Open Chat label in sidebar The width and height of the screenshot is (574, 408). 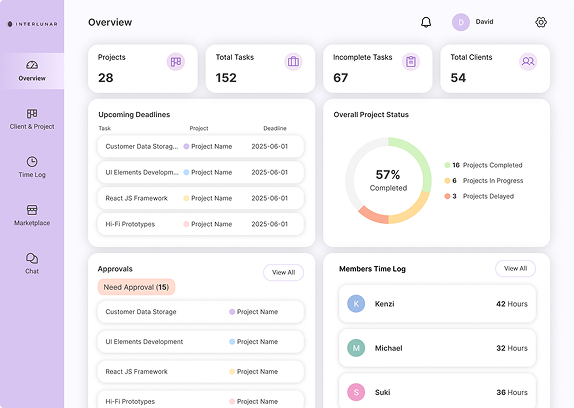[32, 271]
